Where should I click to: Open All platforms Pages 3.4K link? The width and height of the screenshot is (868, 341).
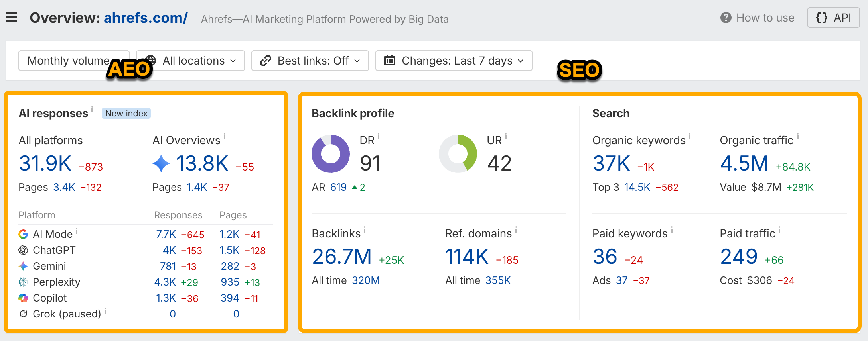point(64,187)
